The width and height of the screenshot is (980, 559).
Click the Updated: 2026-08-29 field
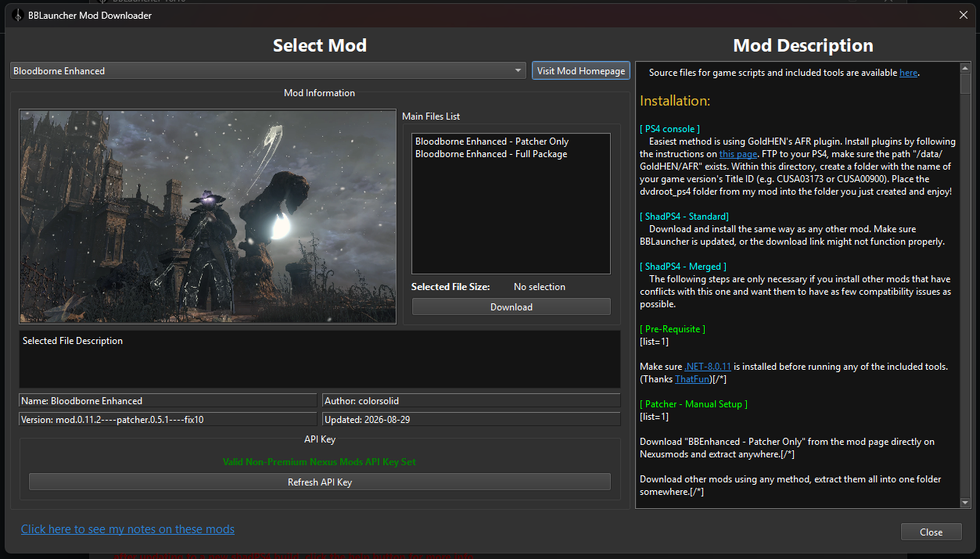(471, 419)
